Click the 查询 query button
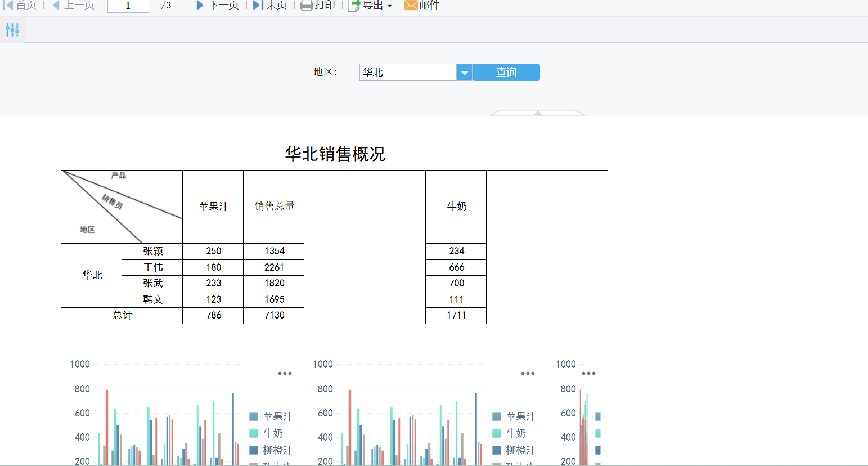 (506, 72)
